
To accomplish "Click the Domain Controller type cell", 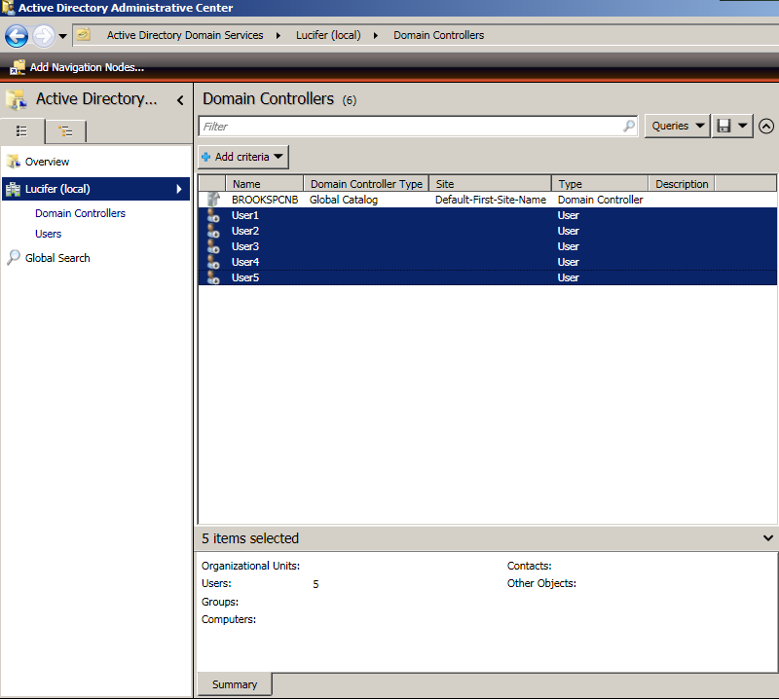I will (x=600, y=200).
